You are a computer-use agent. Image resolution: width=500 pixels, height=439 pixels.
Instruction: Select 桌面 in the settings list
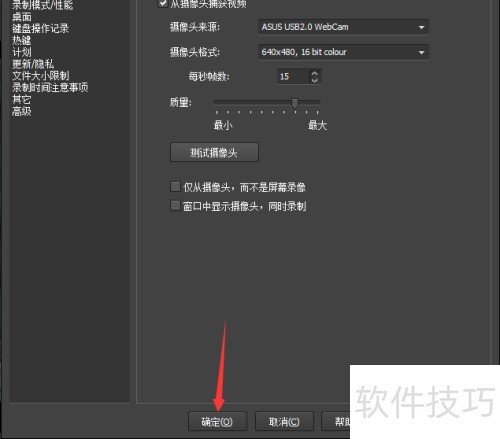click(x=22, y=17)
